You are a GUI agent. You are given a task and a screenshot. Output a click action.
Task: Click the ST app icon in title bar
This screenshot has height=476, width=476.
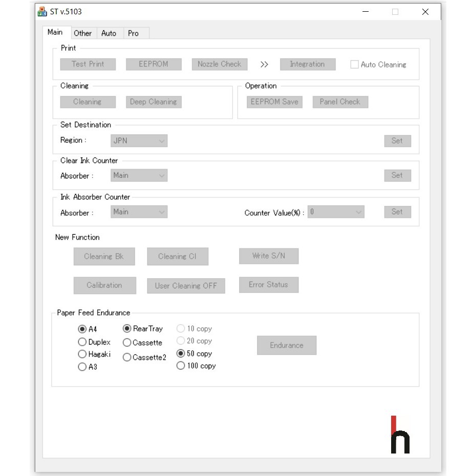click(42, 12)
